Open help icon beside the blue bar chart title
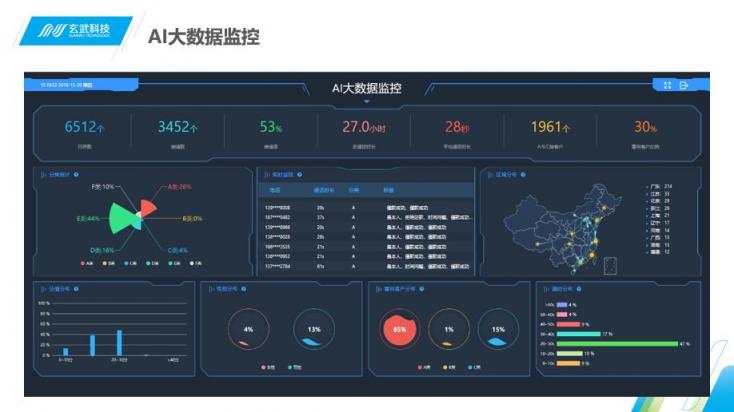This screenshot has height=412, width=734. point(76,289)
